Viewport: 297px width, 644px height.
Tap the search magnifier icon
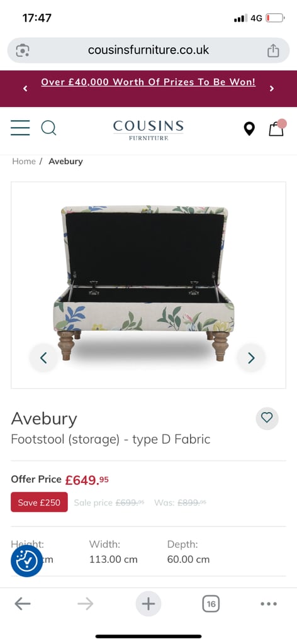(x=48, y=128)
